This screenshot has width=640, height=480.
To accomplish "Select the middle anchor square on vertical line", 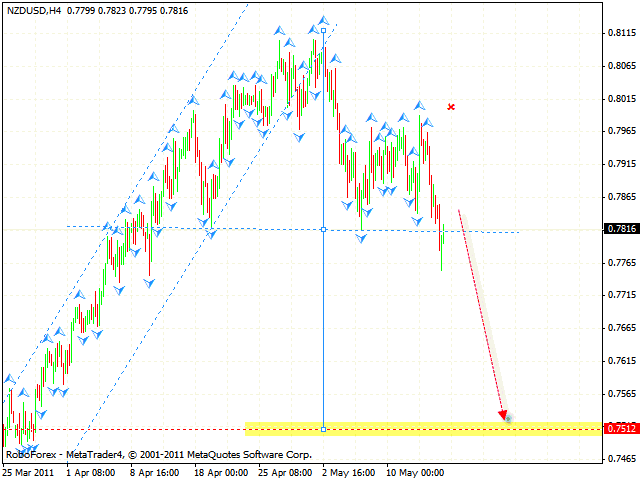I will (x=323, y=229).
